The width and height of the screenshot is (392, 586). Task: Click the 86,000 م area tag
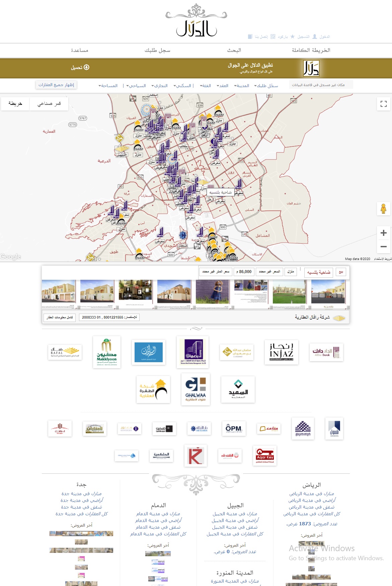coord(244,272)
